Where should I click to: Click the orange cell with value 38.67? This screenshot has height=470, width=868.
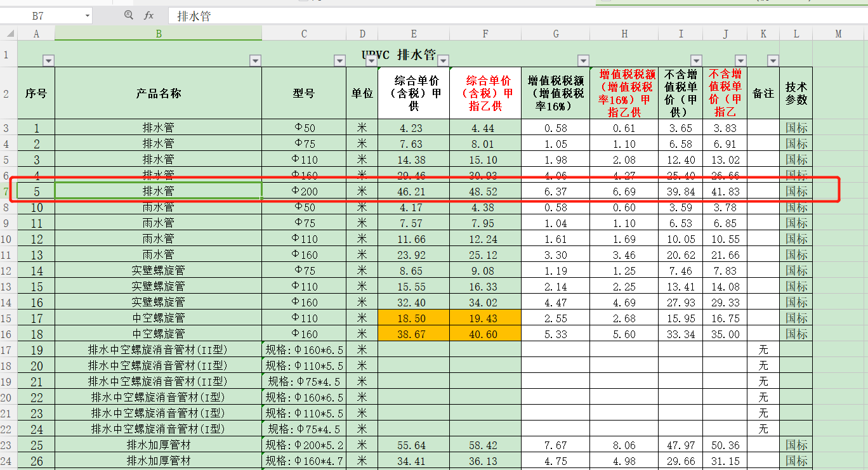coord(413,334)
